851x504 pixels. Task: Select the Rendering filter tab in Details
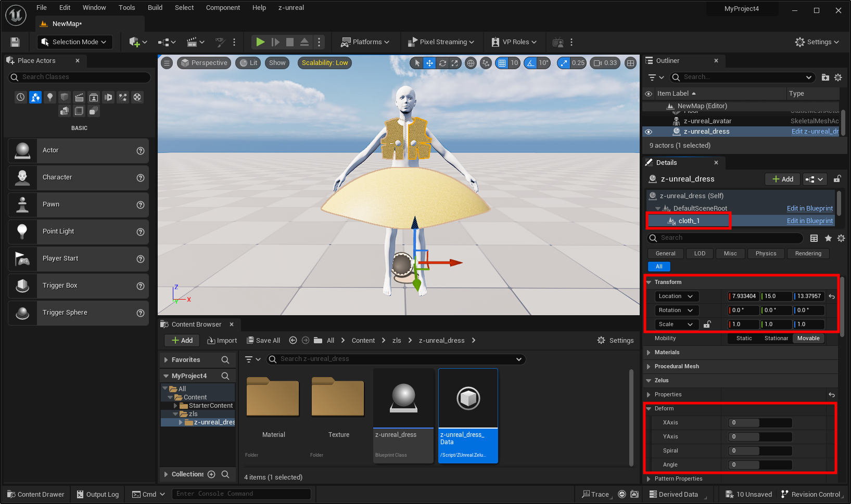808,254
